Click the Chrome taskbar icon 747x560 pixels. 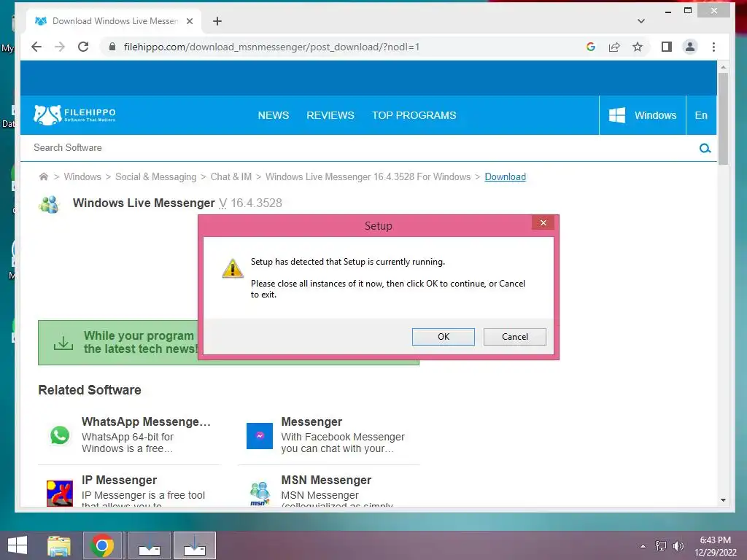click(x=102, y=545)
